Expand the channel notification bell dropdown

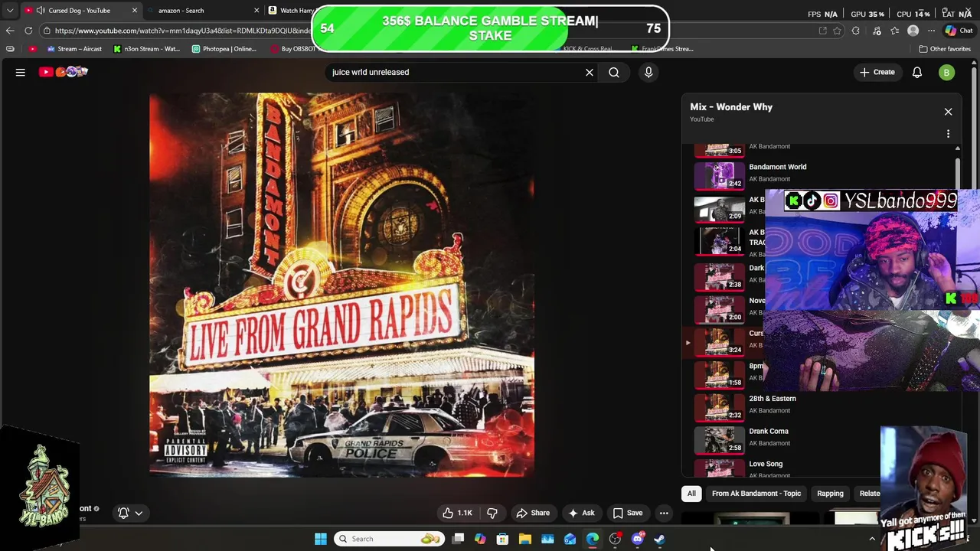point(130,513)
